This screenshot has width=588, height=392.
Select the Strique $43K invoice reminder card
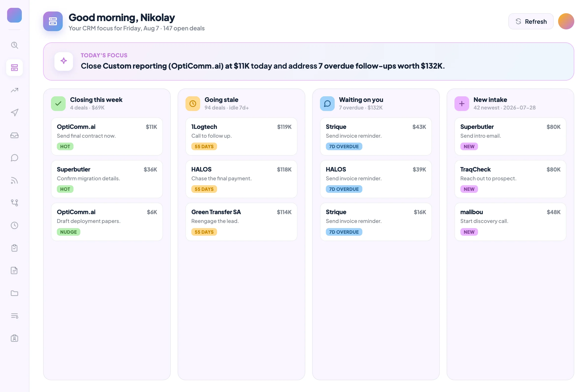point(376,136)
